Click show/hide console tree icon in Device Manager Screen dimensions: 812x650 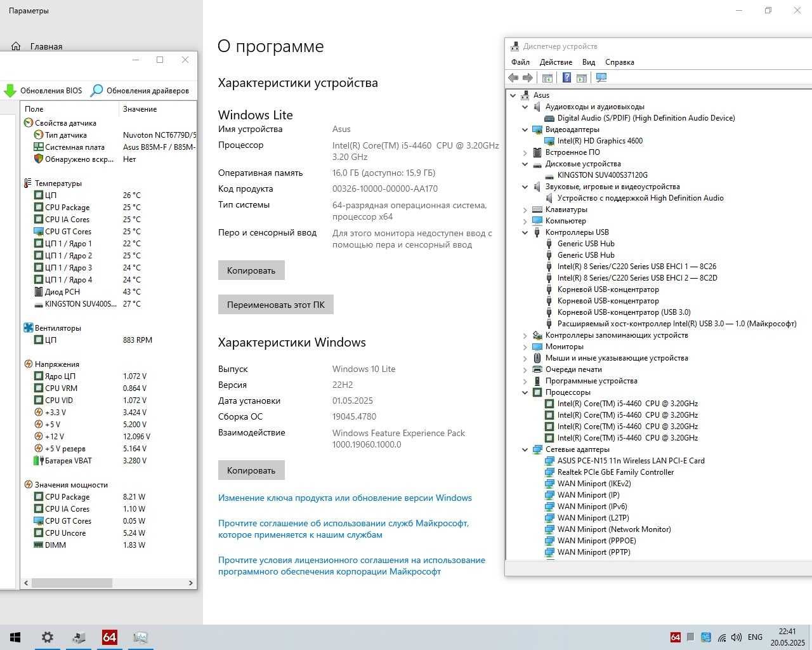pos(547,77)
